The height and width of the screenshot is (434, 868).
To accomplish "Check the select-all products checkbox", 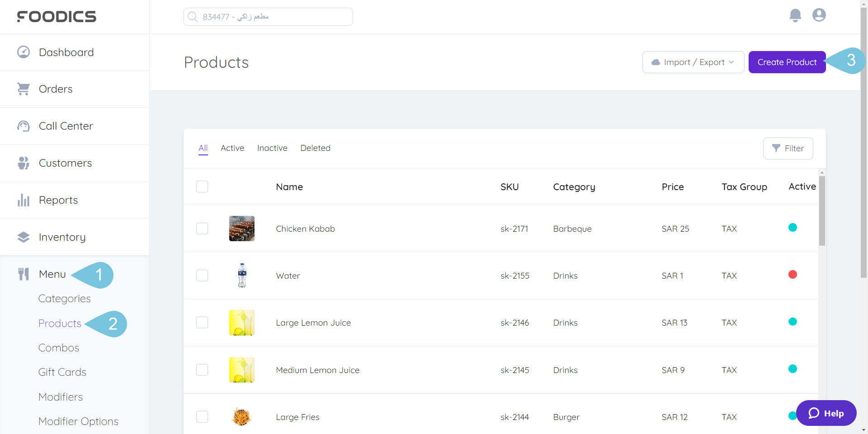I will click(x=202, y=187).
